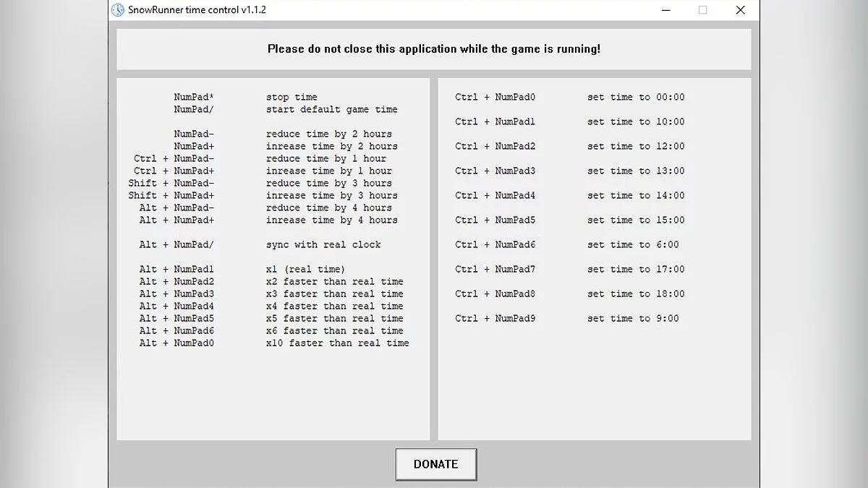
Task: Click the maximize button in title bar
Action: pyautogui.click(x=702, y=10)
